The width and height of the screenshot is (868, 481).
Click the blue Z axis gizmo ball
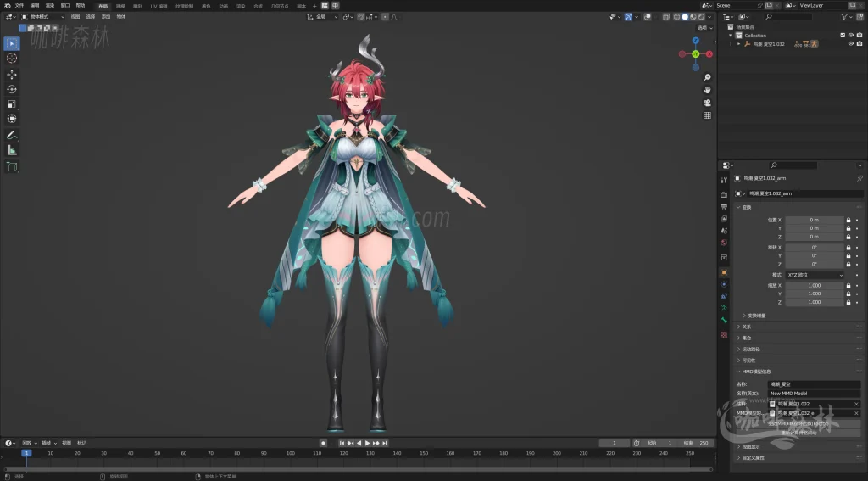[x=696, y=41]
